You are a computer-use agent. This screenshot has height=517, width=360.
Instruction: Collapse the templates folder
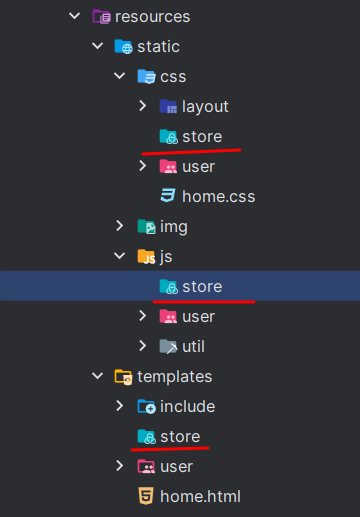pyautogui.click(x=97, y=376)
